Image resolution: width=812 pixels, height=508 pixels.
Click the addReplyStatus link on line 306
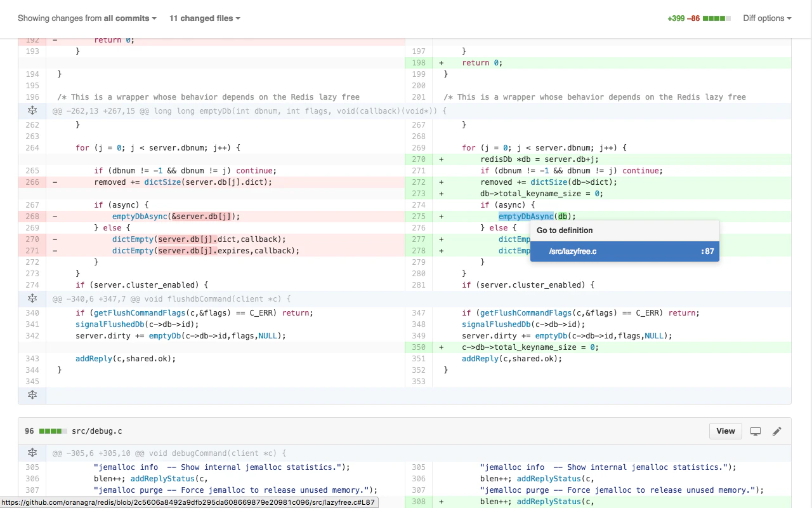pos(549,478)
